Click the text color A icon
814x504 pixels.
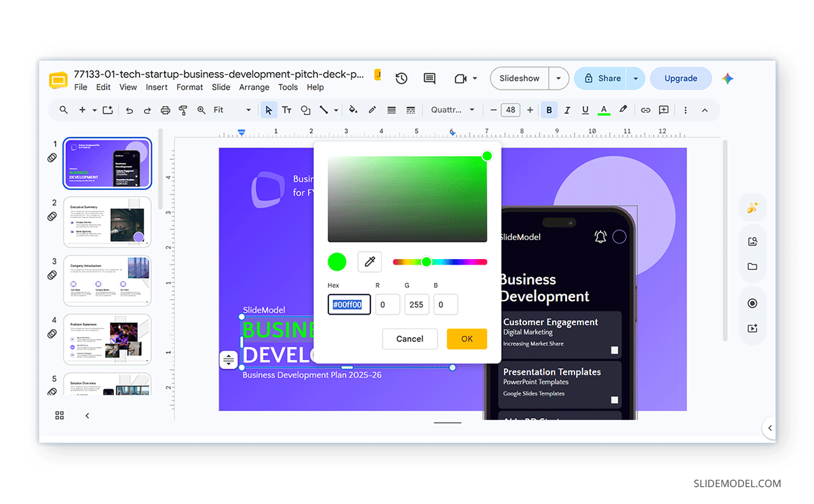pyautogui.click(x=604, y=110)
